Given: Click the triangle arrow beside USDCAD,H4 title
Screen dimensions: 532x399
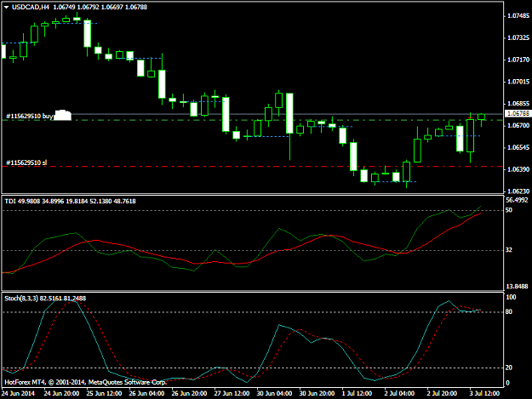Looking at the screenshot, I should [x=6, y=7].
